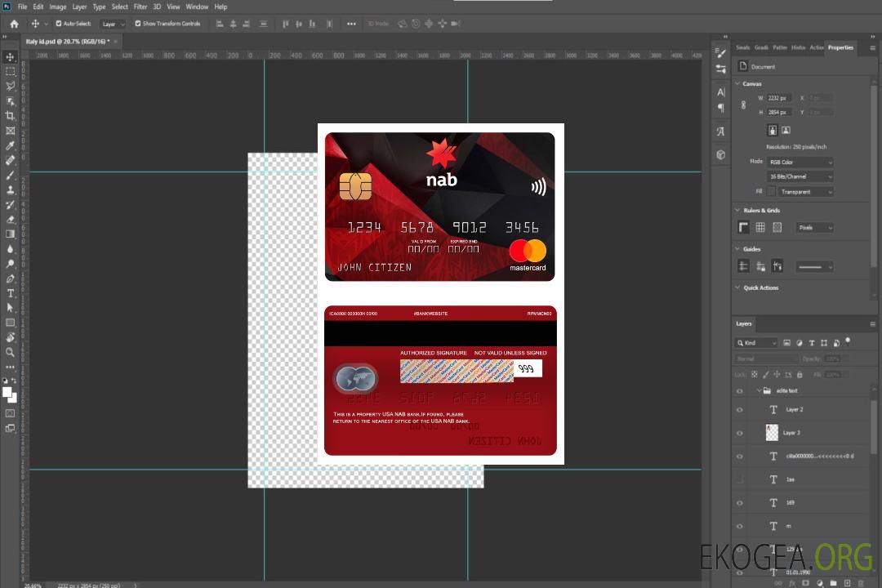Click the Add layer mask icon
Screen dimensions: 882x588
pyautogui.click(x=806, y=583)
